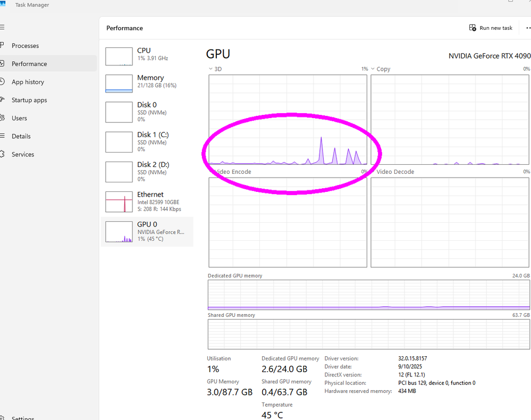Click the 24.0 GB dedicated memory maximum
The image size is (531, 420).
pyautogui.click(x=521, y=276)
